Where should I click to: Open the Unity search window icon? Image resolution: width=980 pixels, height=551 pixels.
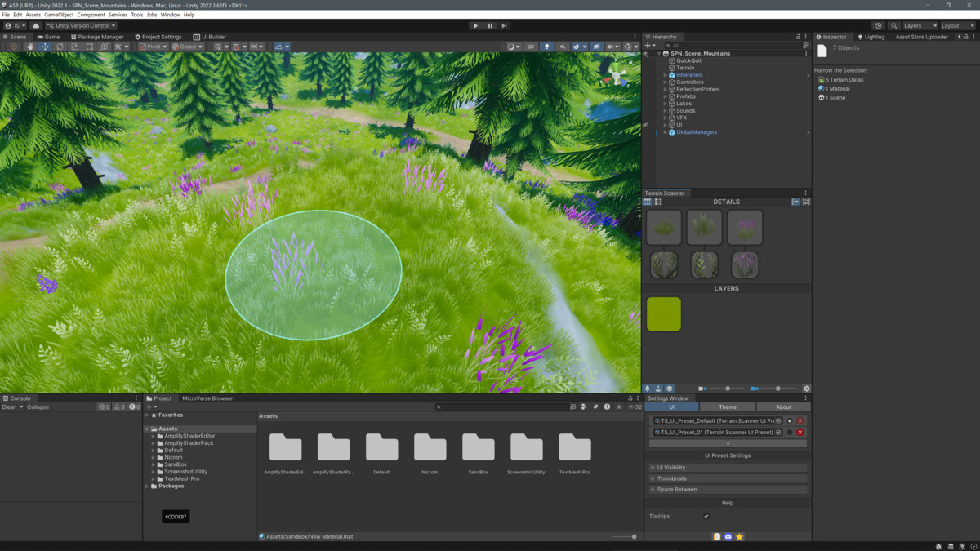click(x=895, y=25)
